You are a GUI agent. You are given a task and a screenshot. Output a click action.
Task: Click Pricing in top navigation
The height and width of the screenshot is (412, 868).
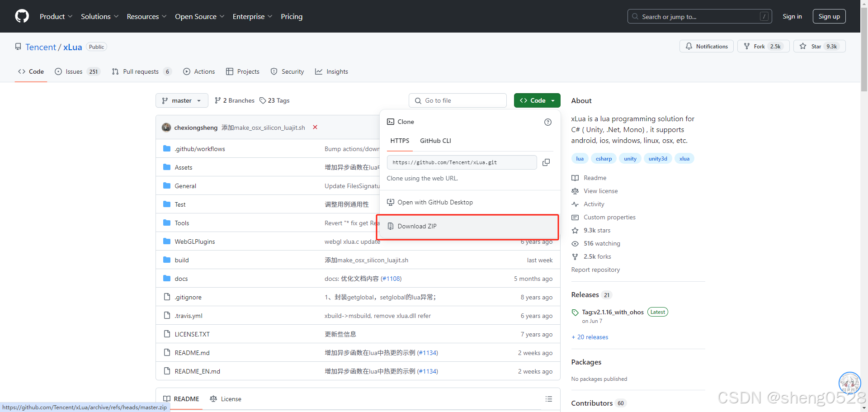(292, 16)
